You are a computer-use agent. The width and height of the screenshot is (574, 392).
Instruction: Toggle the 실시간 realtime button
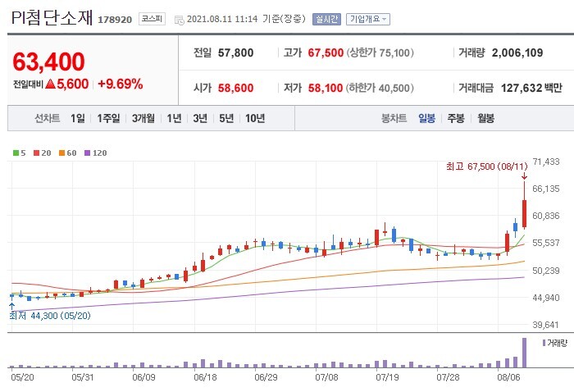coord(326,20)
